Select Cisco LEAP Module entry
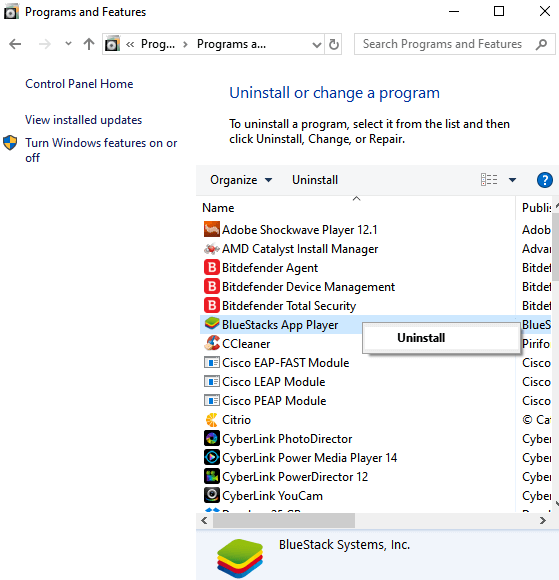Viewport: 559px width, 580px height. tap(273, 382)
